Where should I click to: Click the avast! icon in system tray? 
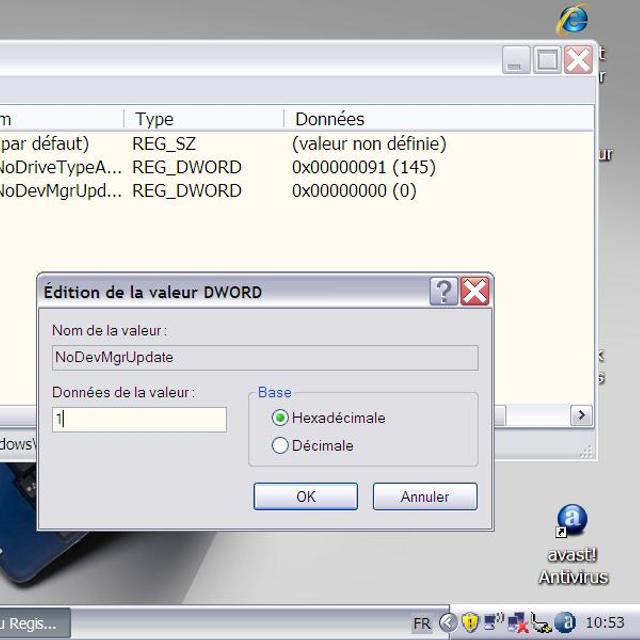(x=565, y=623)
